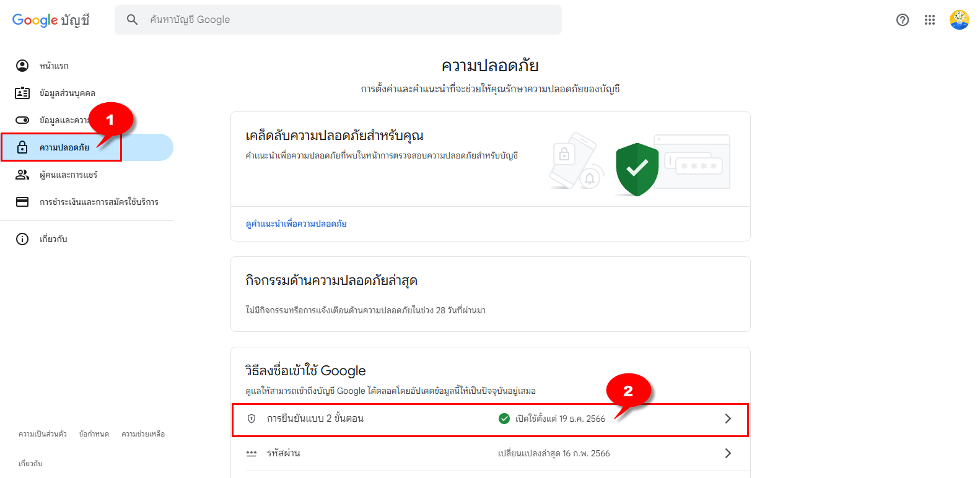Click the ข้อมูลส่วนบุคคล ID card icon

[22, 93]
